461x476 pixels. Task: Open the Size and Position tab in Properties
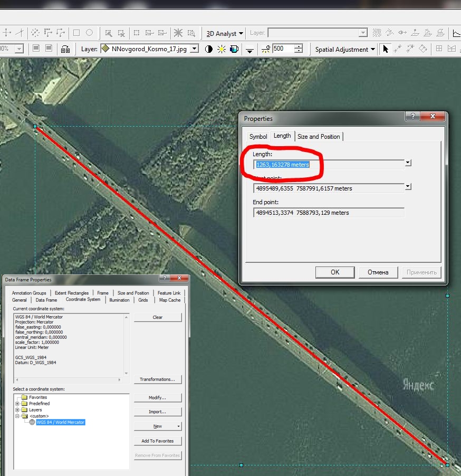(319, 137)
